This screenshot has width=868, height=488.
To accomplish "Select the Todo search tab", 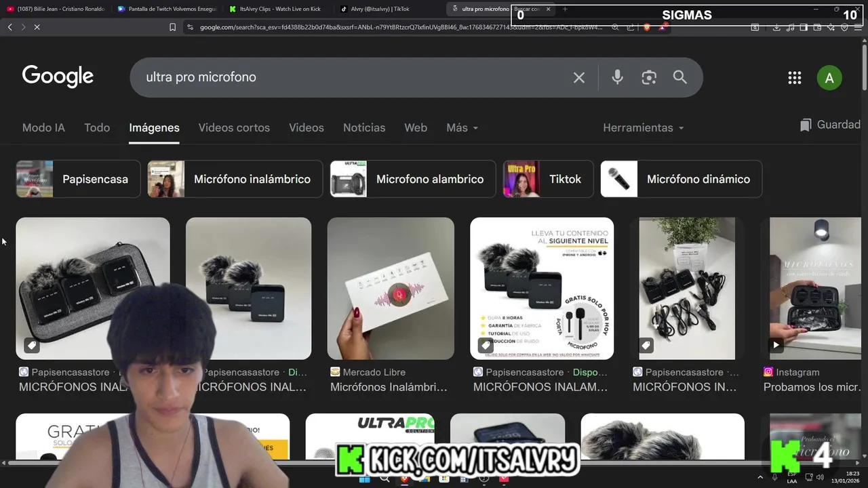I will (97, 127).
